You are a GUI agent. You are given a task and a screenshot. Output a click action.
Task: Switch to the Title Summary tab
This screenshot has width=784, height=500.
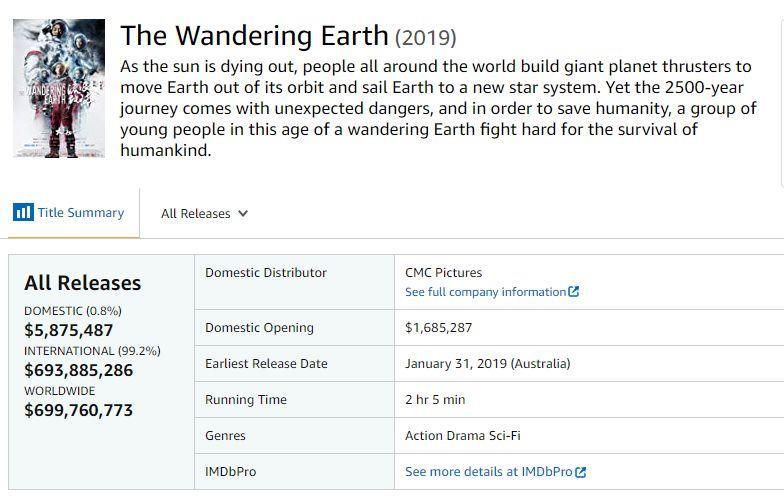[x=80, y=213]
